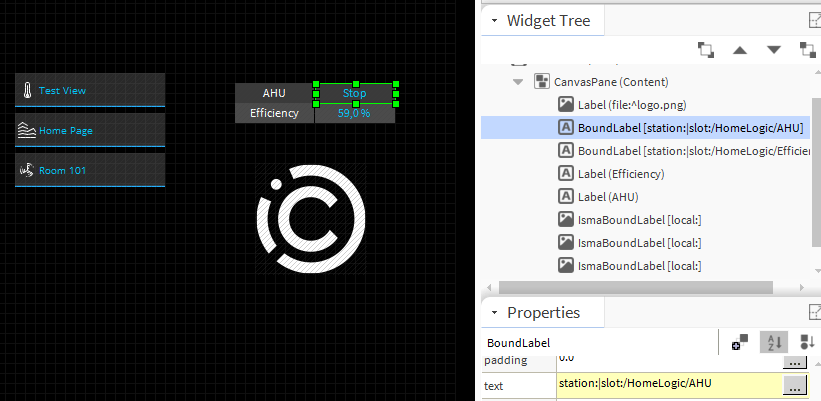Click the circular logo image on canvas
Image resolution: width=821 pixels, height=401 pixels.
309,217
